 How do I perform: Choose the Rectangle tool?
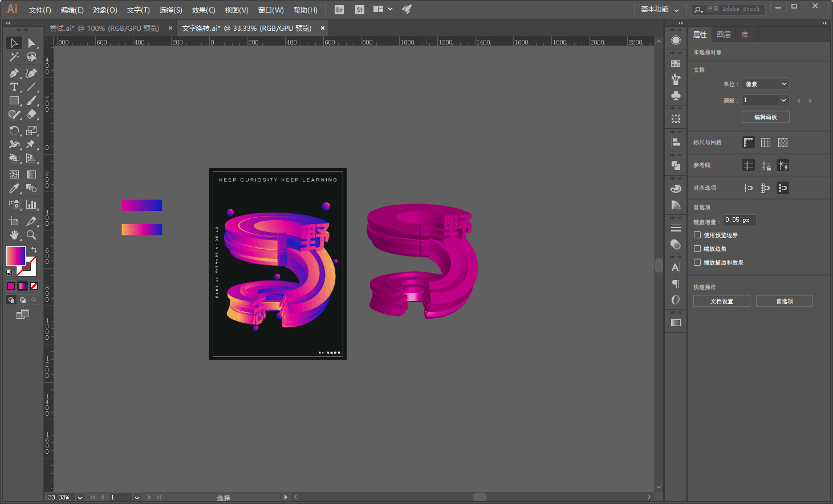[x=14, y=100]
